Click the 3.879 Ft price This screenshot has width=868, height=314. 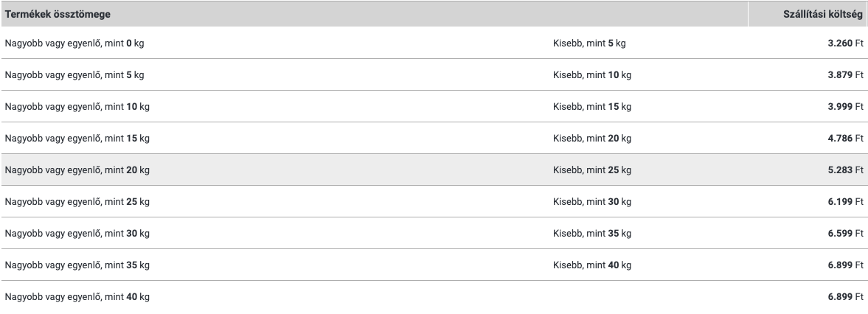pyautogui.click(x=845, y=75)
